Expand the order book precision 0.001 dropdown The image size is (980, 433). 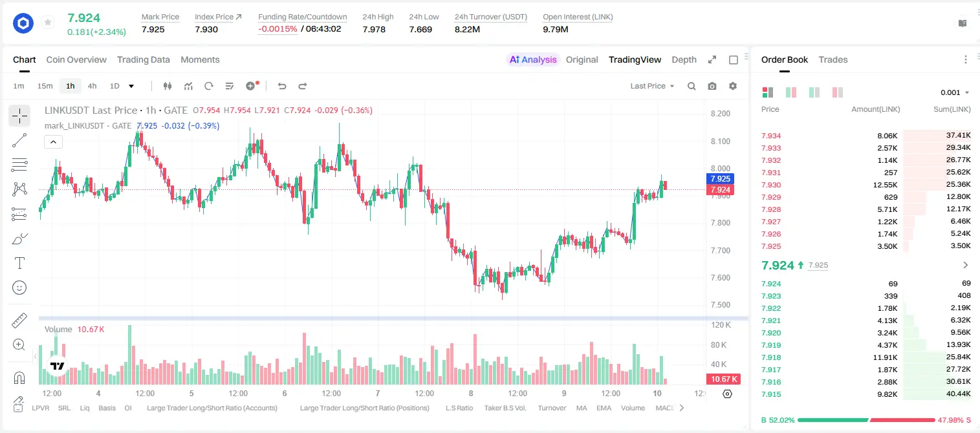(955, 92)
